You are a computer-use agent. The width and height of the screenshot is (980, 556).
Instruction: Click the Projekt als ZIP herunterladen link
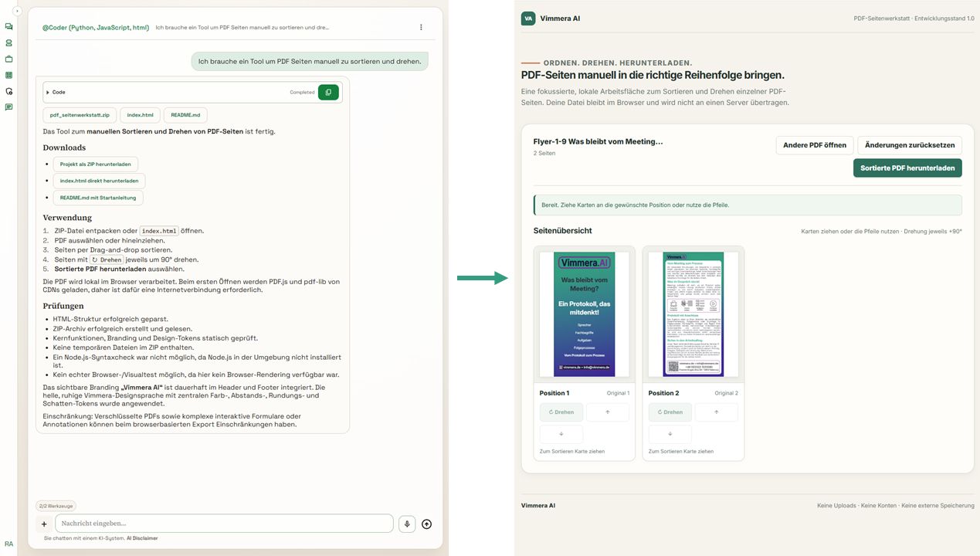(x=96, y=164)
